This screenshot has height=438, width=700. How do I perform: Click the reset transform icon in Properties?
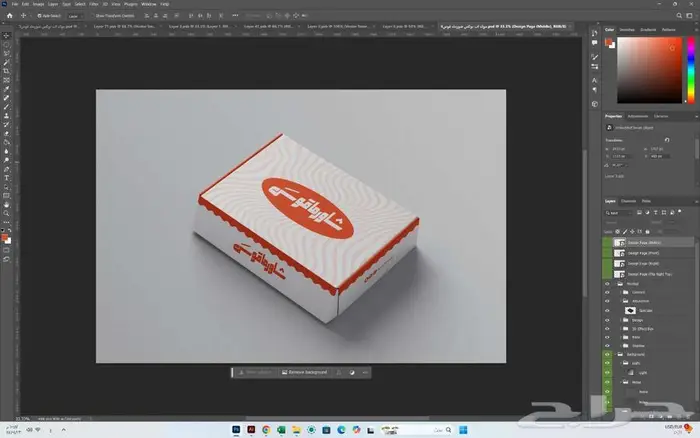coord(667,140)
